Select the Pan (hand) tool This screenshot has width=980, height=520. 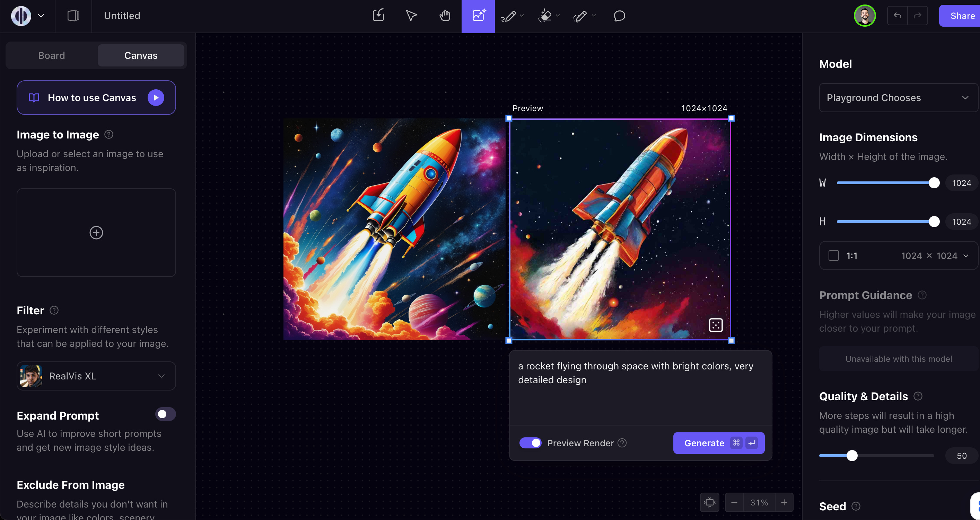tap(444, 16)
